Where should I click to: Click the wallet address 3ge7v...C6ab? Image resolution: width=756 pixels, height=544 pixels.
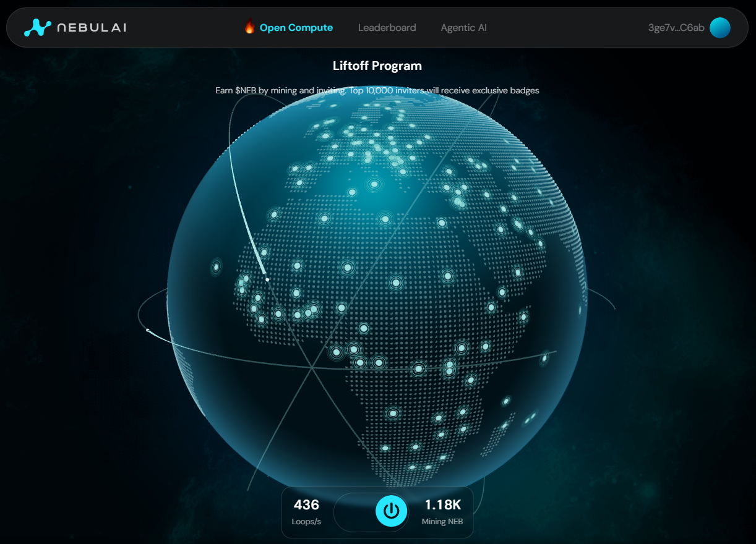coord(676,28)
